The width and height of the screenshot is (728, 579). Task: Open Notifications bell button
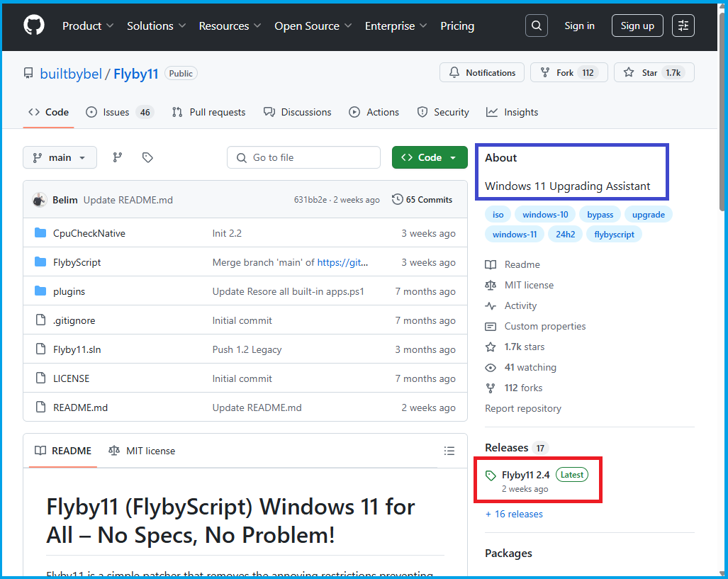(x=482, y=72)
